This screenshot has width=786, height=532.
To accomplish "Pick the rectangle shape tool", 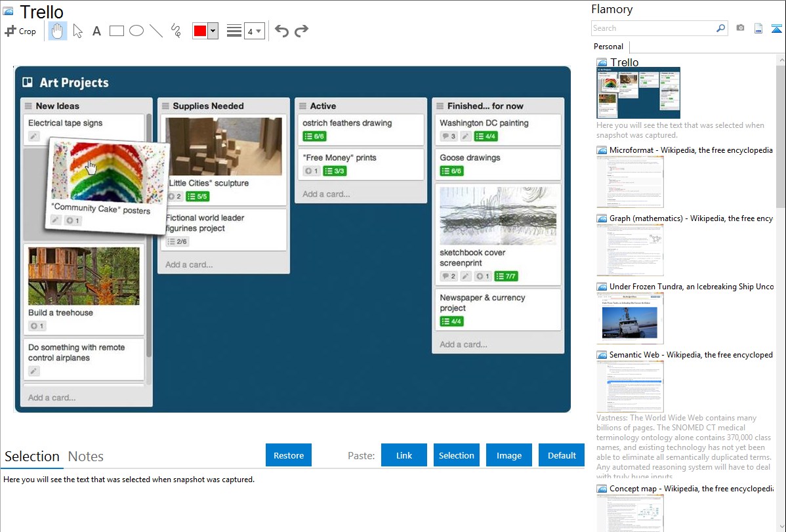I will coord(116,31).
